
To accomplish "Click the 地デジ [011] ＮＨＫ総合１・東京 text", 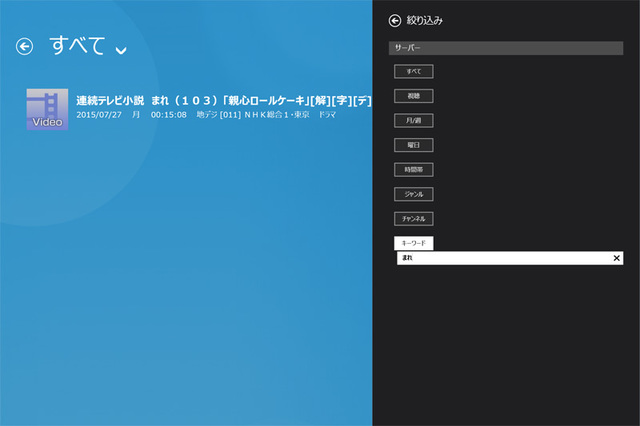I will pyautogui.click(x=253, y=115).
